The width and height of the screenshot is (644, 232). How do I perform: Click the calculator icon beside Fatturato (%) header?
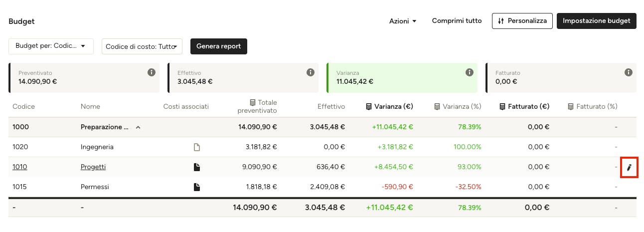tap(571, 106)
